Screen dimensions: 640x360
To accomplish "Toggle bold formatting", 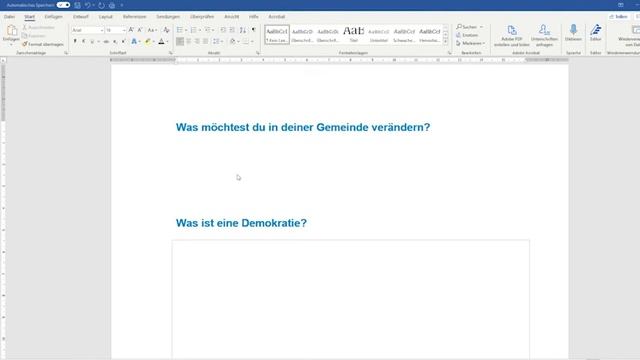I will pos(75,41).
